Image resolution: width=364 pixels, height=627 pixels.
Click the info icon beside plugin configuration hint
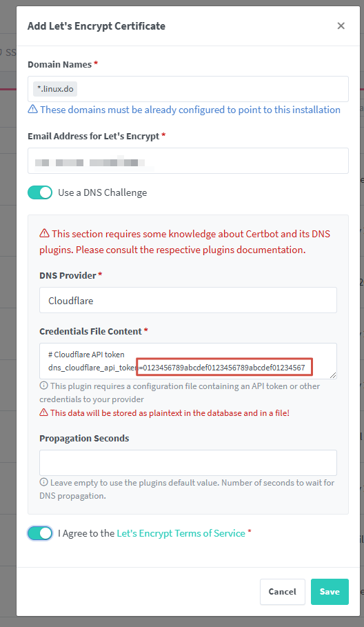(x=43, y=386)
